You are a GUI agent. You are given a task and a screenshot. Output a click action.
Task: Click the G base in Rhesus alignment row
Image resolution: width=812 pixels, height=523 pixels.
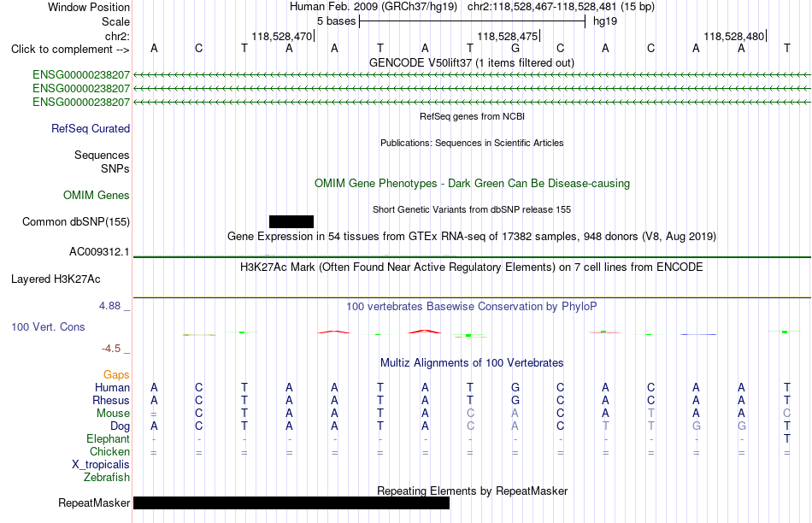pos(515,400)
